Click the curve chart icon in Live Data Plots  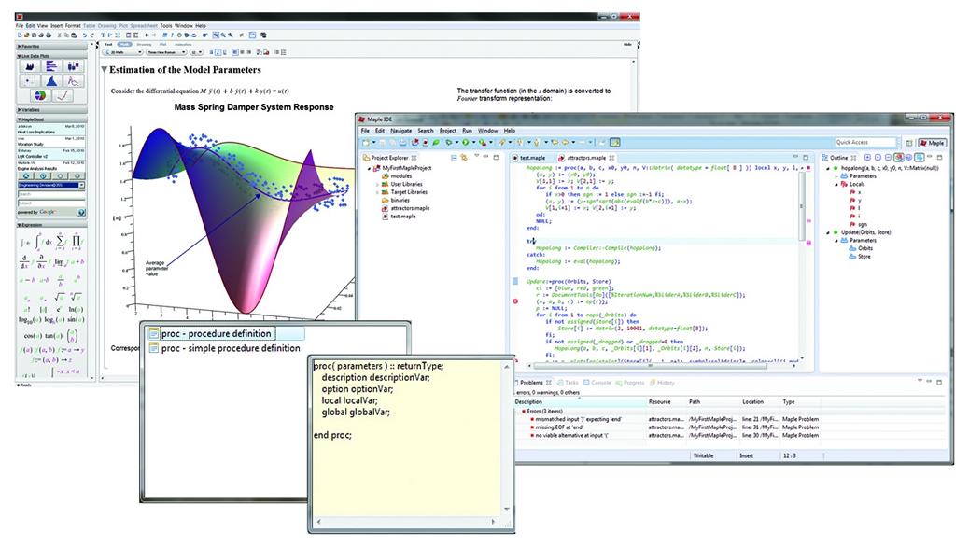pos(63,96)
